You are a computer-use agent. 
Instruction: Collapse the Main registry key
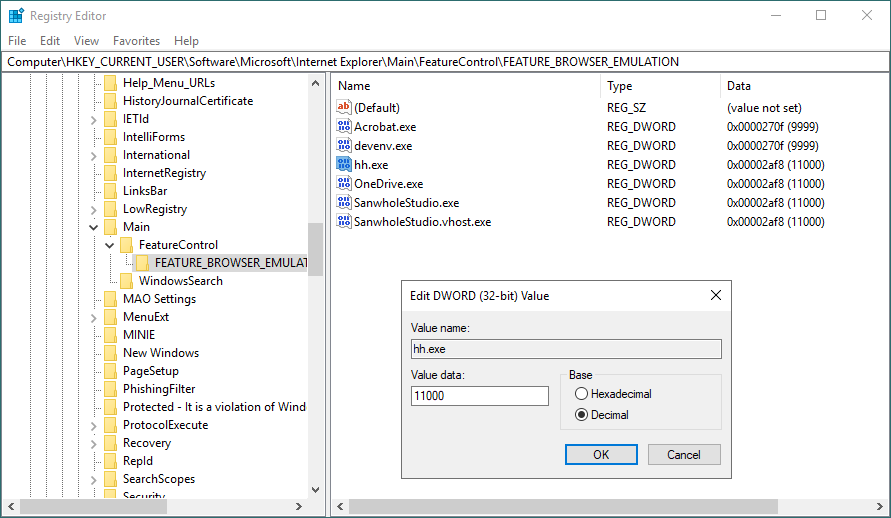[x=94, y=227]
